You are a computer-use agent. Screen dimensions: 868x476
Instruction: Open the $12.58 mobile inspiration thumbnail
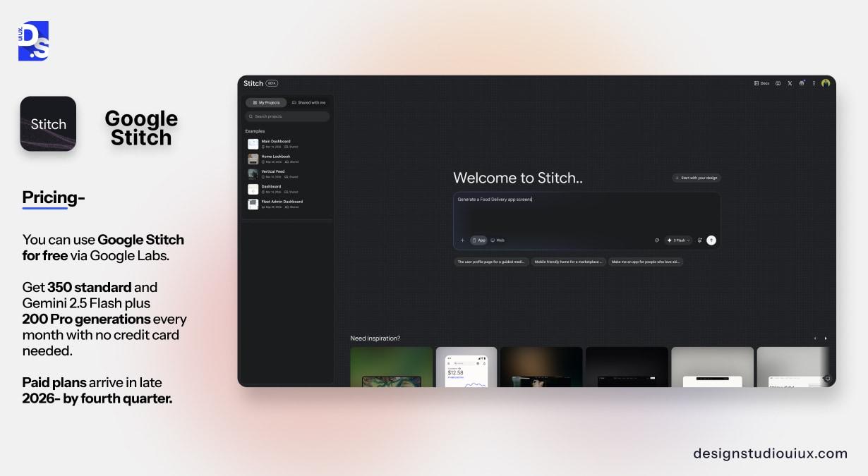(x=466, y=367)
